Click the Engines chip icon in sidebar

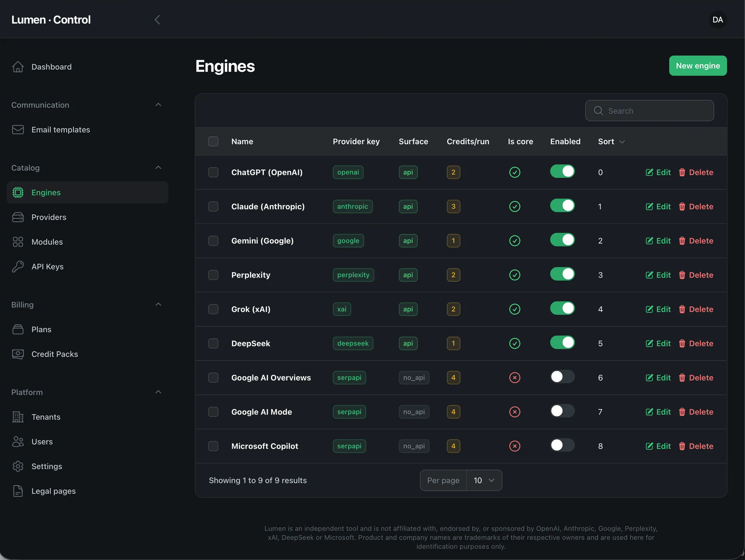coord(18,192)
